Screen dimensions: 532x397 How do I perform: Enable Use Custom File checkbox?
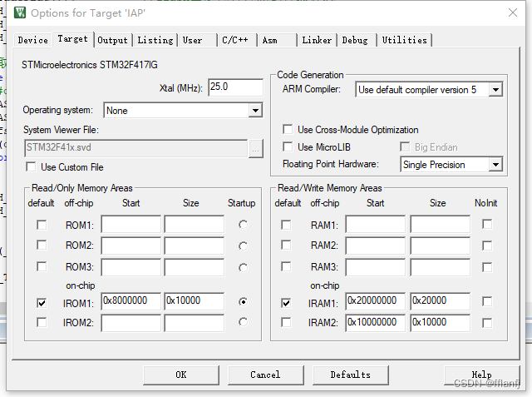[31, 167]
